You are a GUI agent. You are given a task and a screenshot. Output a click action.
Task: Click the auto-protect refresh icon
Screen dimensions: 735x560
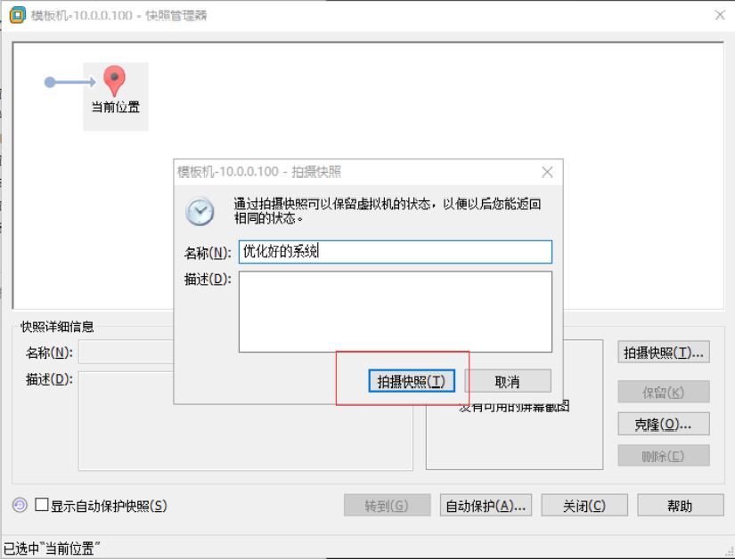click(20, 505)
